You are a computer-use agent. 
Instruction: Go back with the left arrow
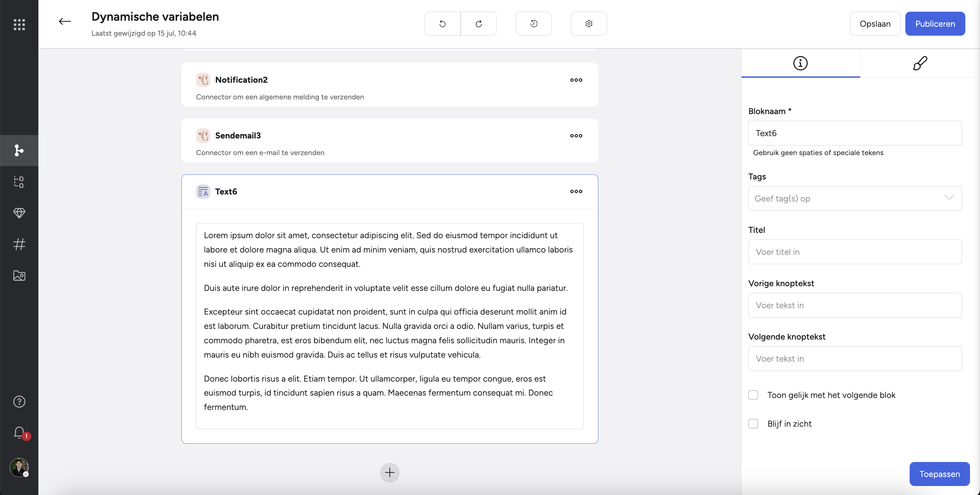(x=65, y=21)
